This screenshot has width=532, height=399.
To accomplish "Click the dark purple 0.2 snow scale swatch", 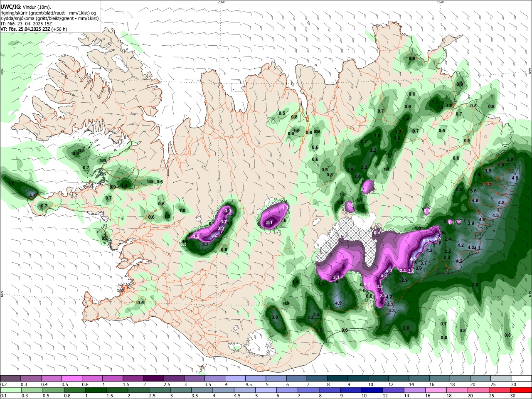I will tap(10, 378).
